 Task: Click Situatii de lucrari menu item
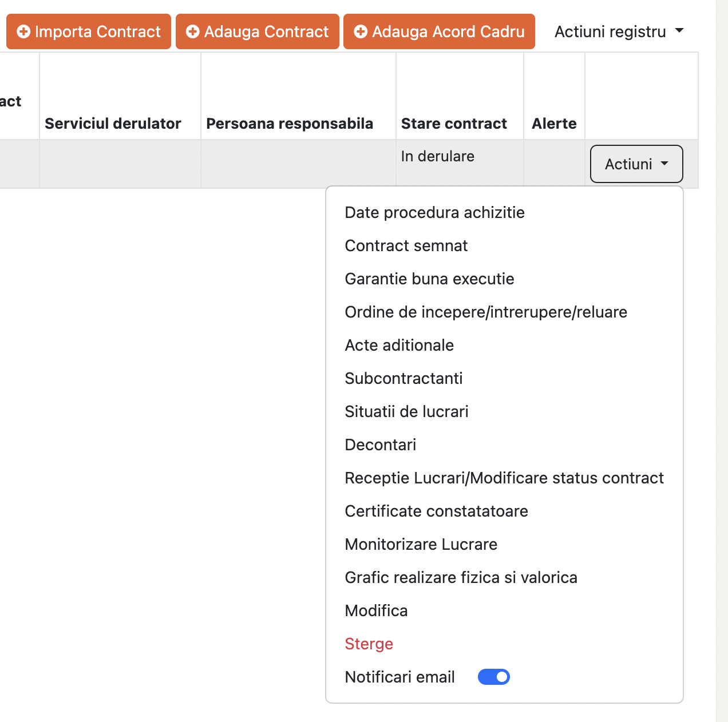406,412
